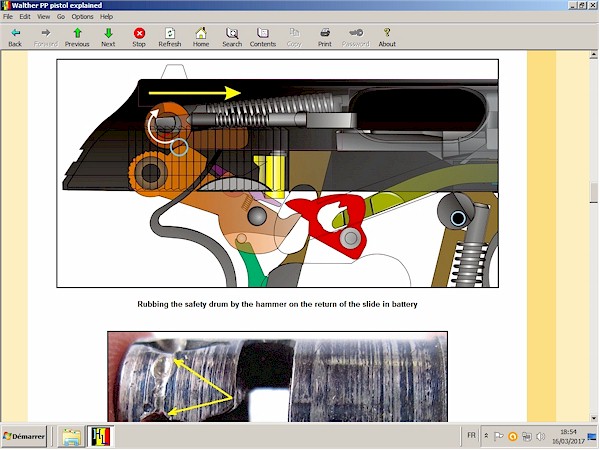Click the vertical scrollbar thumb
The height and width of the screenshot is (450, 600).
tap(593, 192)
